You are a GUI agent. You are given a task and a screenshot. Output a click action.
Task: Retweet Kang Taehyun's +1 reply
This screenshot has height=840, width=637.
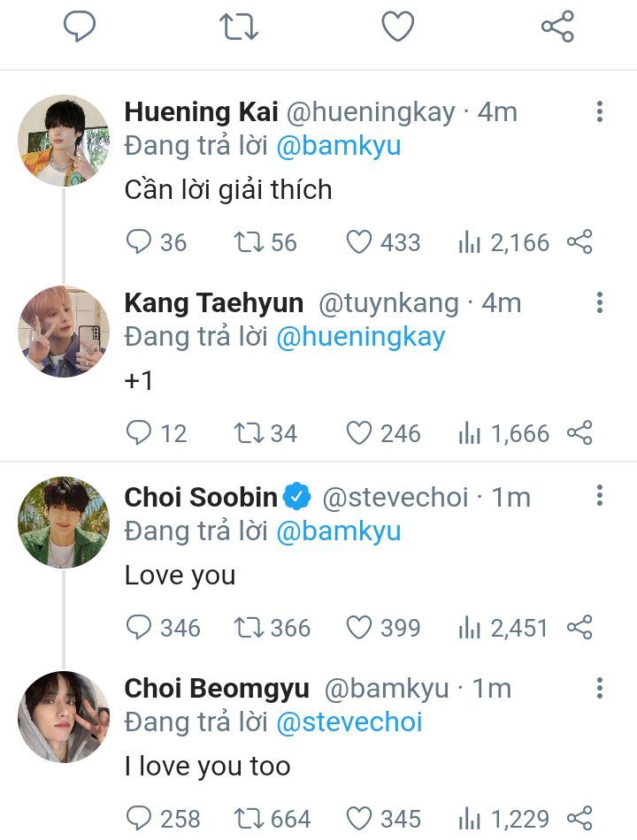(247, 433)
